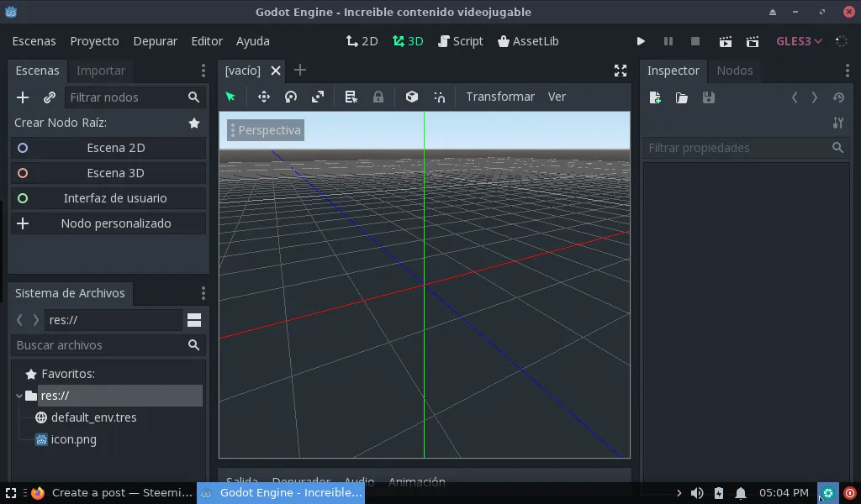The width and height of the screenshot is (861, 504).
Task: Select icon.png in file system
Action: [x=66, y=439]
